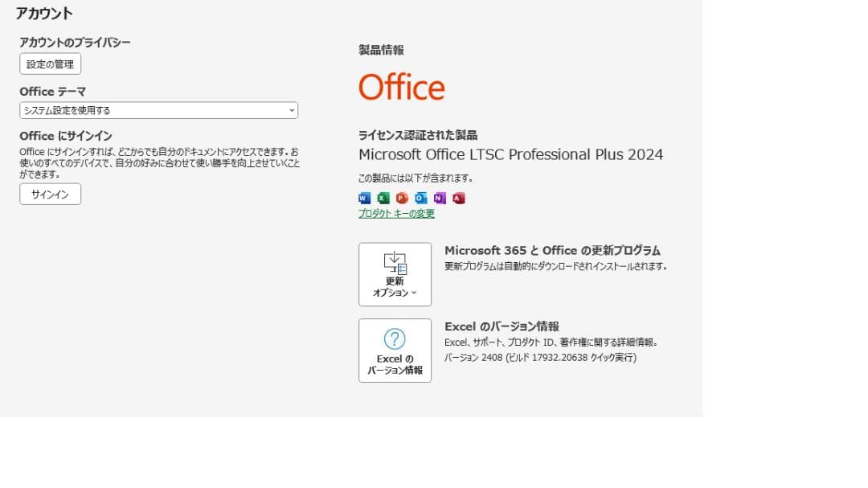Select the PowerPoint app icon
The image size is (868, 488).
click(402, 198)
